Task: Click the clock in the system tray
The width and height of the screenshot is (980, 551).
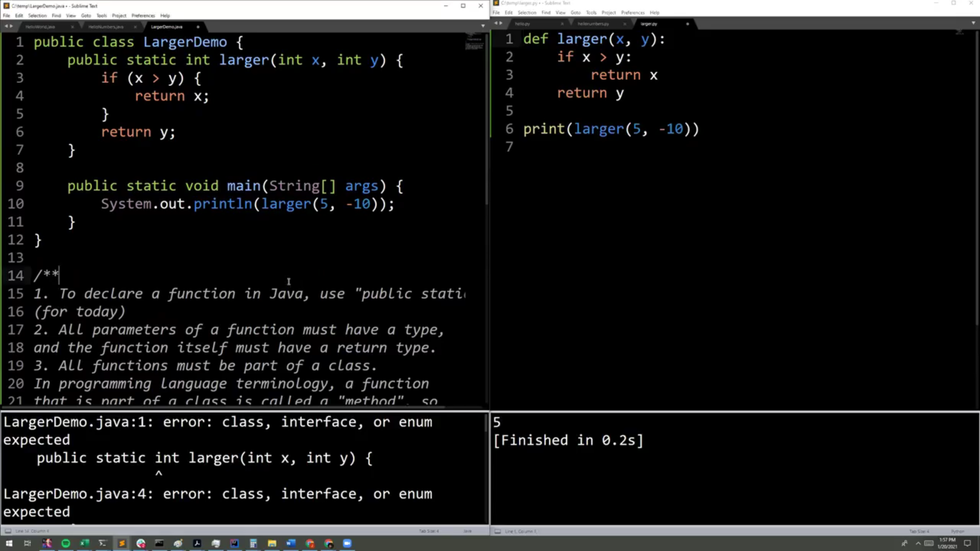Action: click(947, 543)
